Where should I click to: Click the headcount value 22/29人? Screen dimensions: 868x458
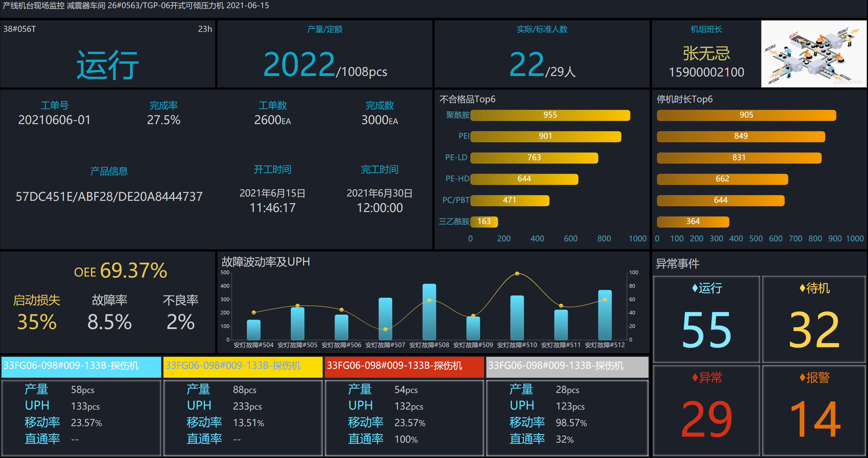542,65
